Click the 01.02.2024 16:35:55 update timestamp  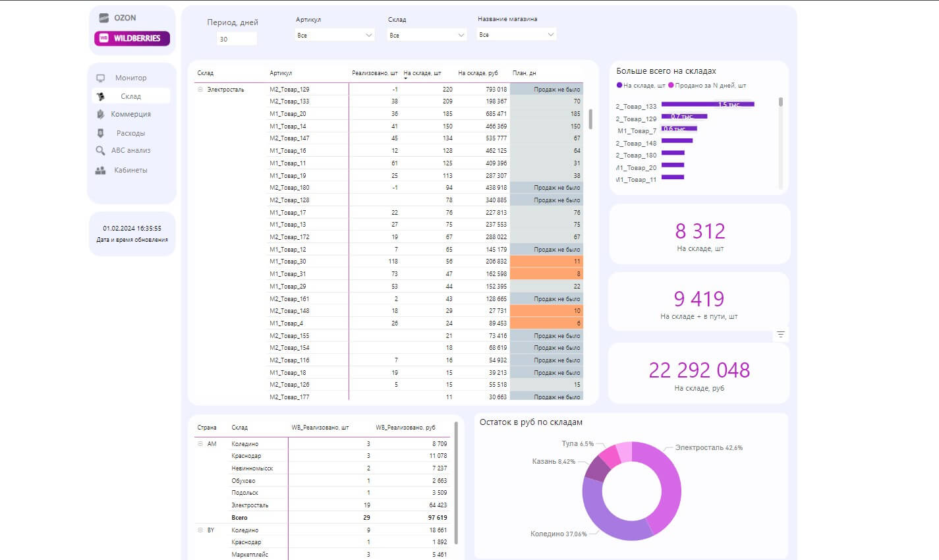(132, 229)
